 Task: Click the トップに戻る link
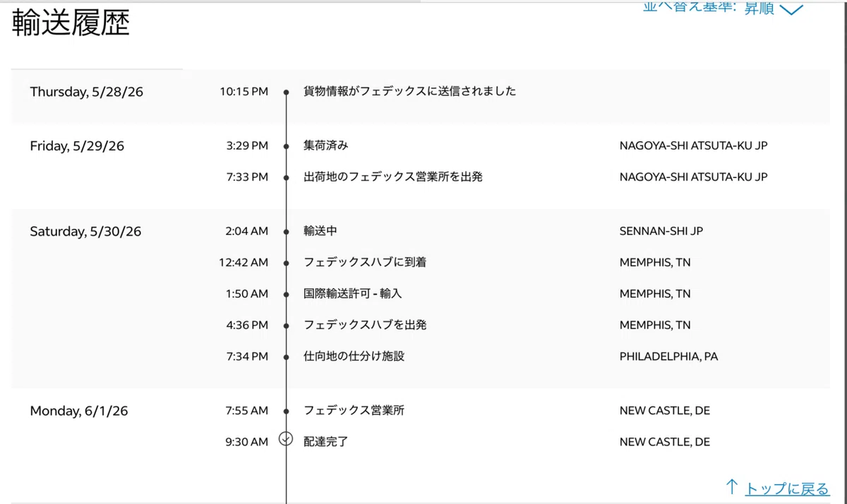787,488
